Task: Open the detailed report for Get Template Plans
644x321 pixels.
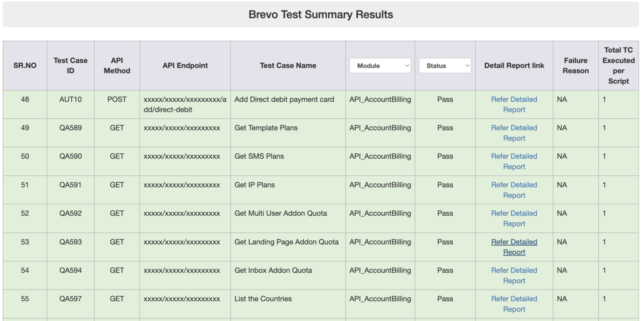Action: pos(514,133)
